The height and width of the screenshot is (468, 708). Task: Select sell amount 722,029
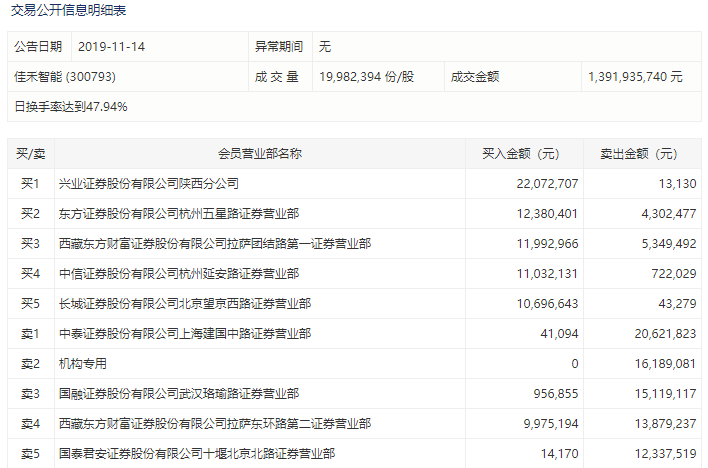(x=674, y=274)
